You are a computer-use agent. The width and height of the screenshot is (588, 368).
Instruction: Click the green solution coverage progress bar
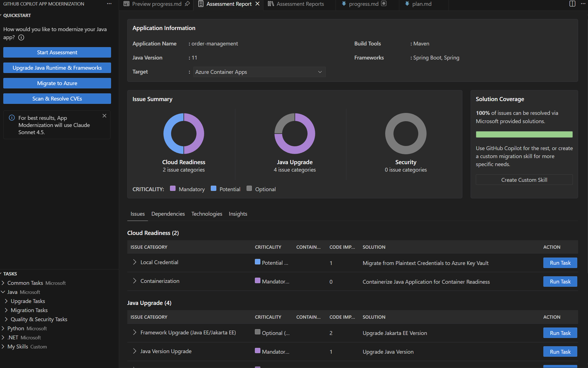tap(524, 134)
